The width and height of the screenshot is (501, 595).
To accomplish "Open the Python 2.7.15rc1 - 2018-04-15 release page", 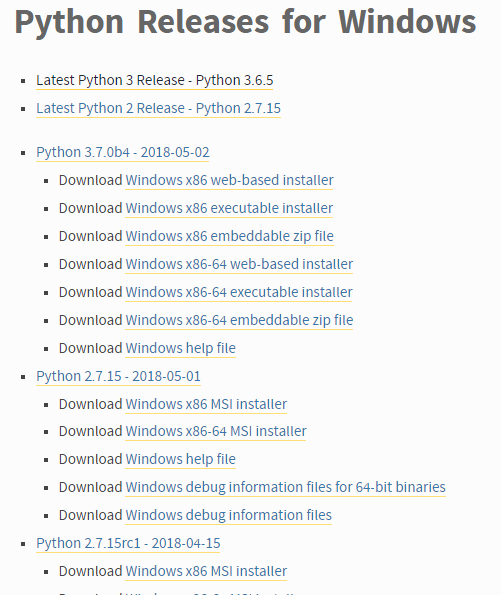I will pyautogui.click(x=128, y=543).
